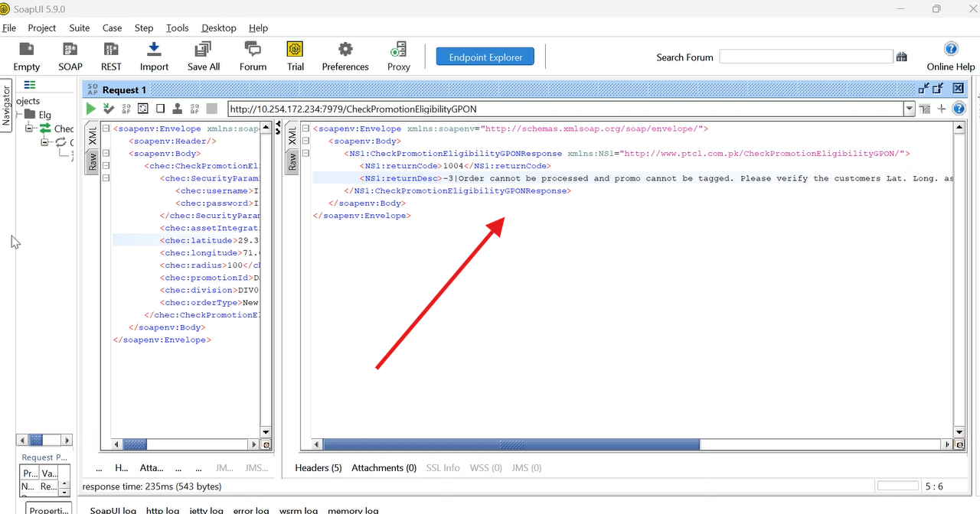Open the response Headers (5) tab
This screenshot has height=514, width=980.
pos(318,467)
